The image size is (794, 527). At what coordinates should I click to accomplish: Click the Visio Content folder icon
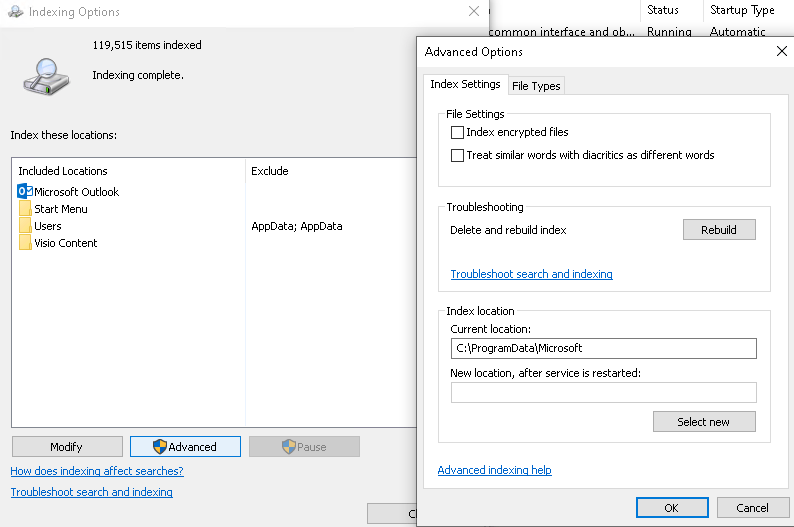[25, 242]
